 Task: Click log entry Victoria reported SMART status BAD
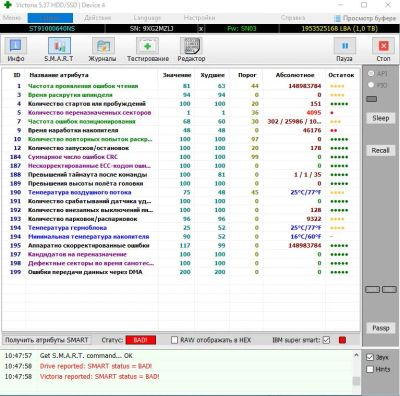click(99, 377)
